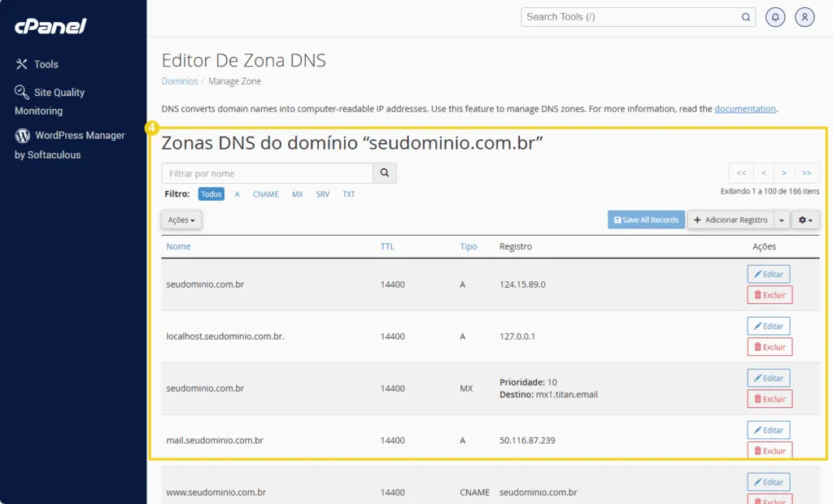The image size is (833, 504).
Task: Expand the Ações dropdown menu
Action: (181, 219)
